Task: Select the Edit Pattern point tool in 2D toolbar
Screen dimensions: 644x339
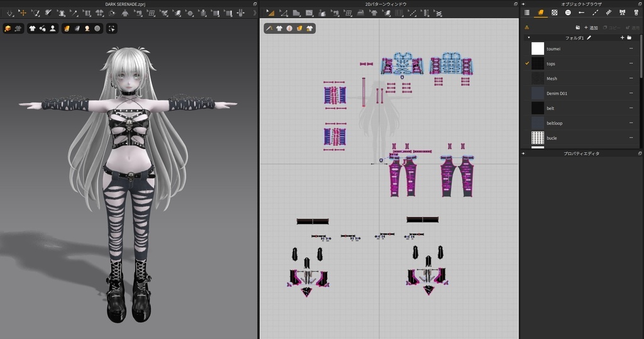Action: [x=284, y=13]
